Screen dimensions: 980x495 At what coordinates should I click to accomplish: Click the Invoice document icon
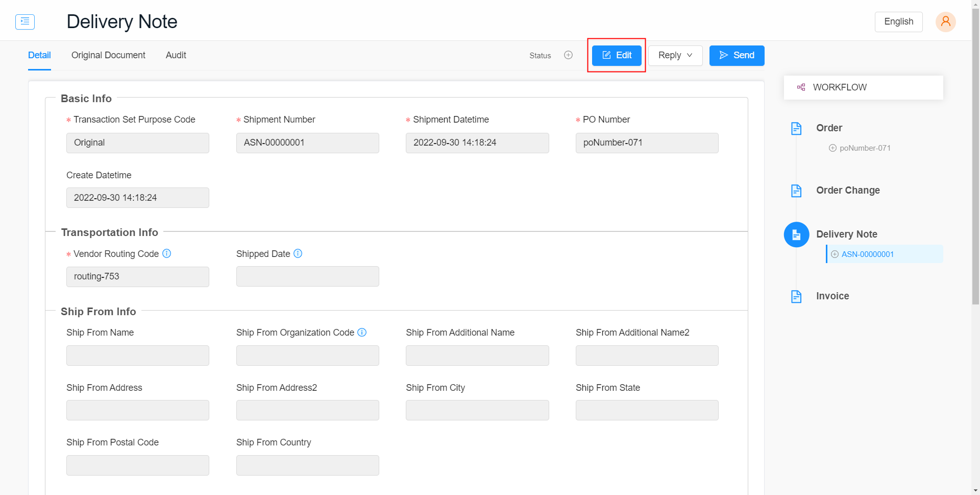[796, 296]
